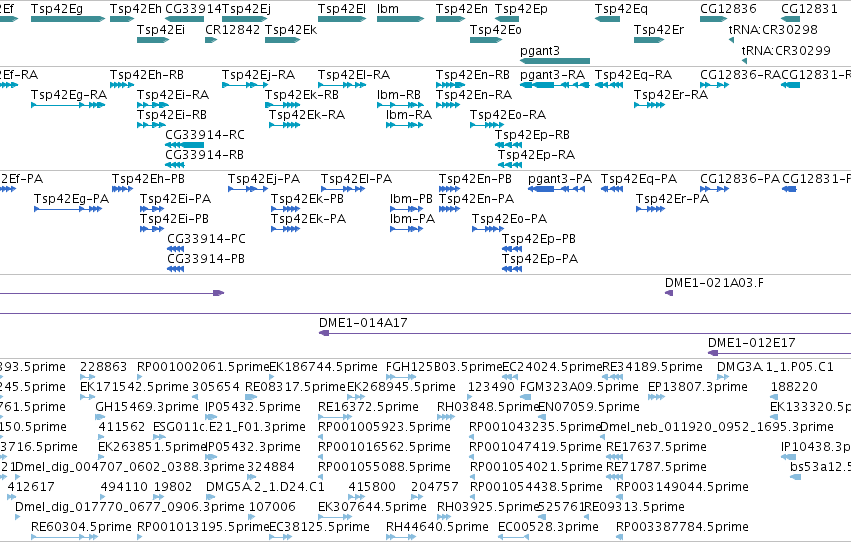The height and width of the screenshot is (542, 851).
Task: Click the Tsp42Ej-RA transcript label
Action: pos(258,75)
